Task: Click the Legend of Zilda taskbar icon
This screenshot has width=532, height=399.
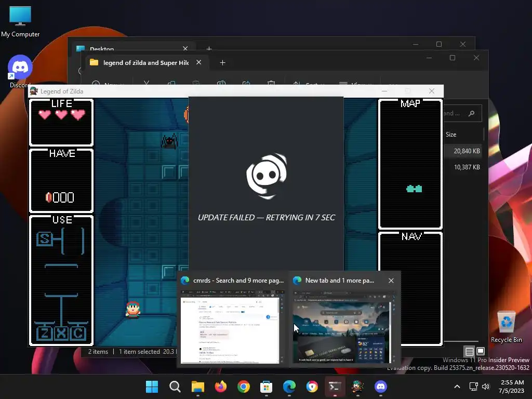Action: (x=357, y=387)
